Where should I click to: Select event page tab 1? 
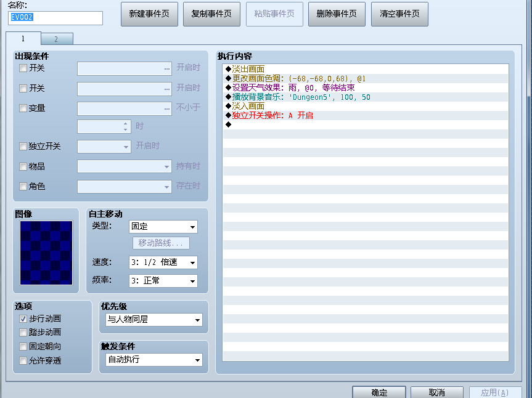(23, 38)
